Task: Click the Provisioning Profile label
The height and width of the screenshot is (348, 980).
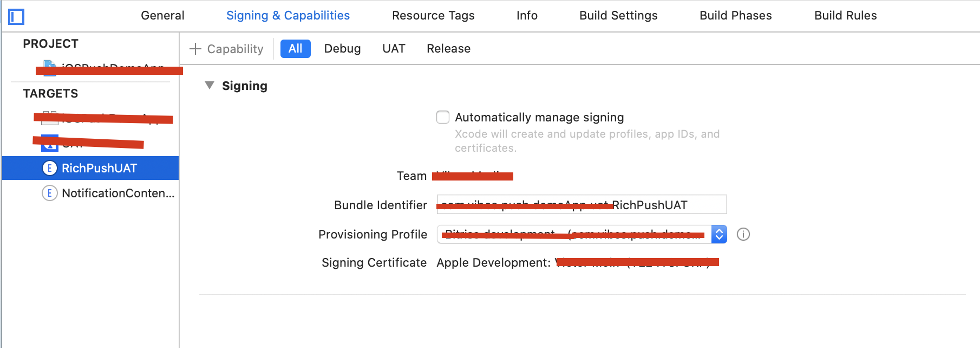Action: pos(373,234)
